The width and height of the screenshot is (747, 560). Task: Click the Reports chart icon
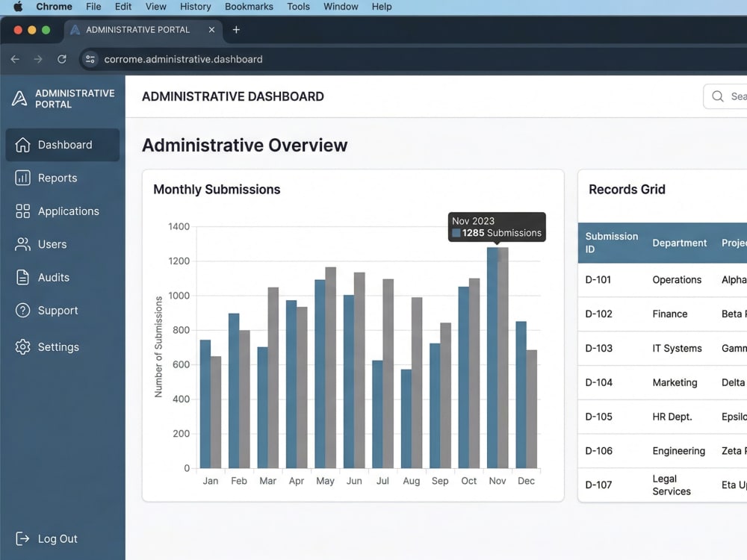click(22, 178)
